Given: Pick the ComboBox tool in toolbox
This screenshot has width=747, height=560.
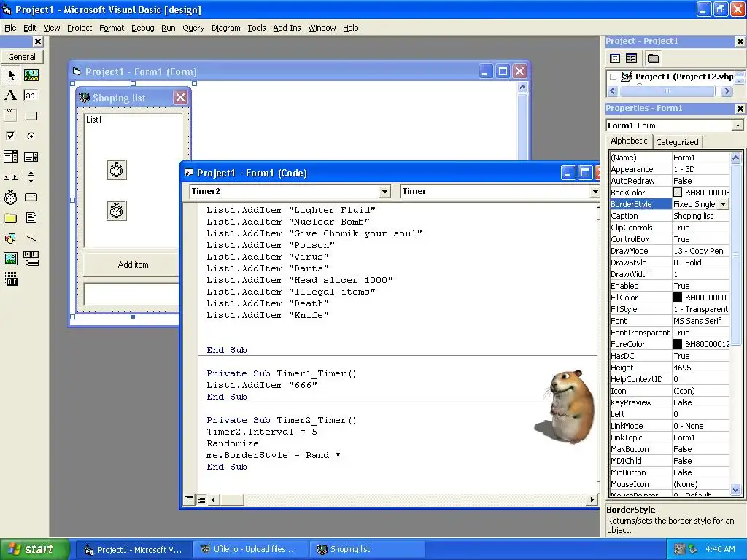Looking at the screenshot, I should 10,157.
